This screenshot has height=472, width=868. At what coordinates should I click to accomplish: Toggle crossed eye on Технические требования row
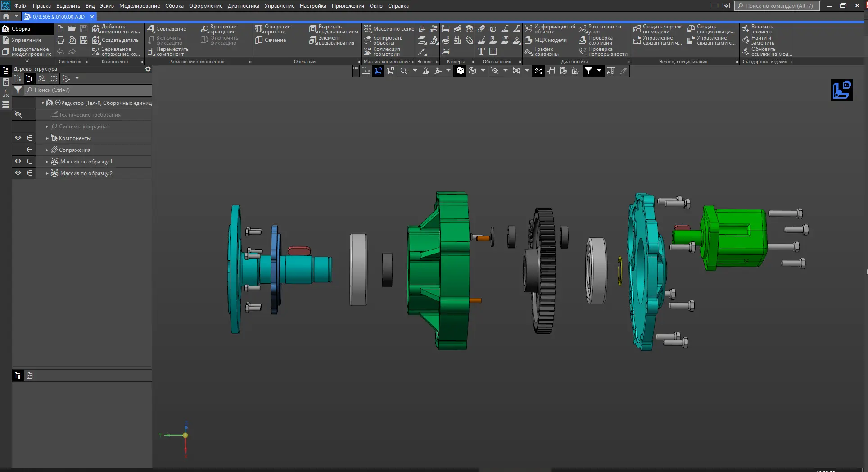pyautogui.click(x=18, y=114)
